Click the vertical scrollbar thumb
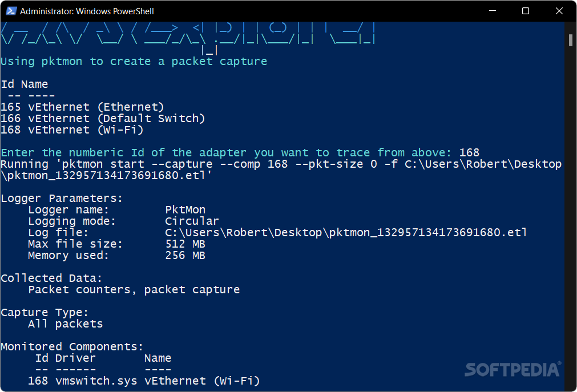The height and width of the screenshot is (392, 577). point(570,40)
